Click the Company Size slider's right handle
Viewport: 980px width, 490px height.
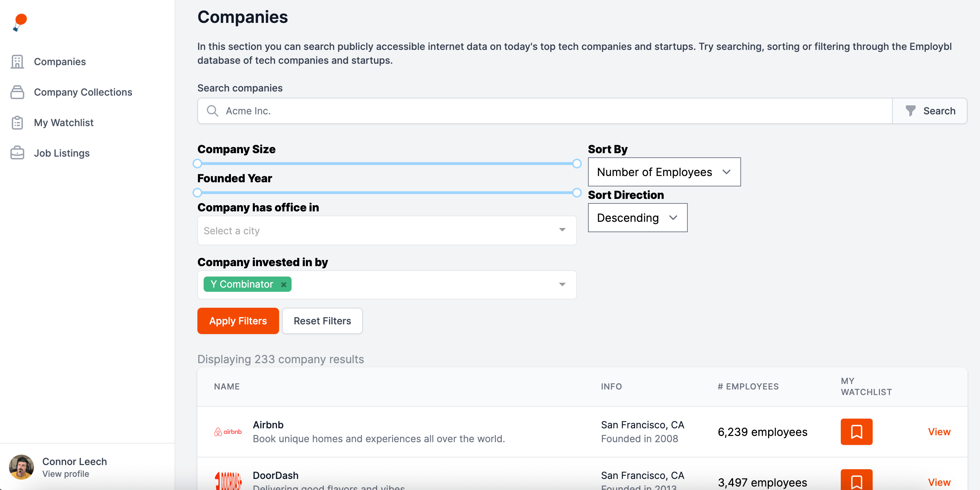[577, 164]
